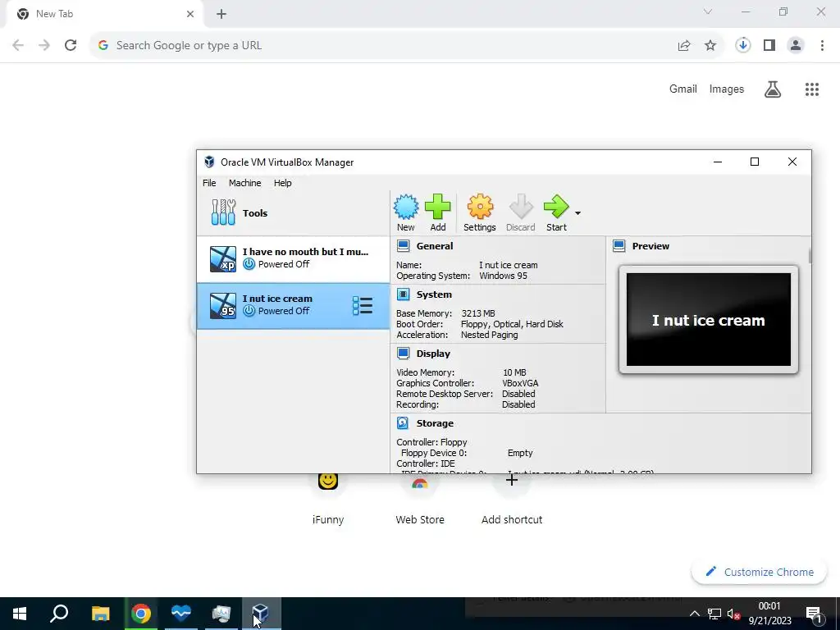Click Chrome share page icon

[684, 46]
